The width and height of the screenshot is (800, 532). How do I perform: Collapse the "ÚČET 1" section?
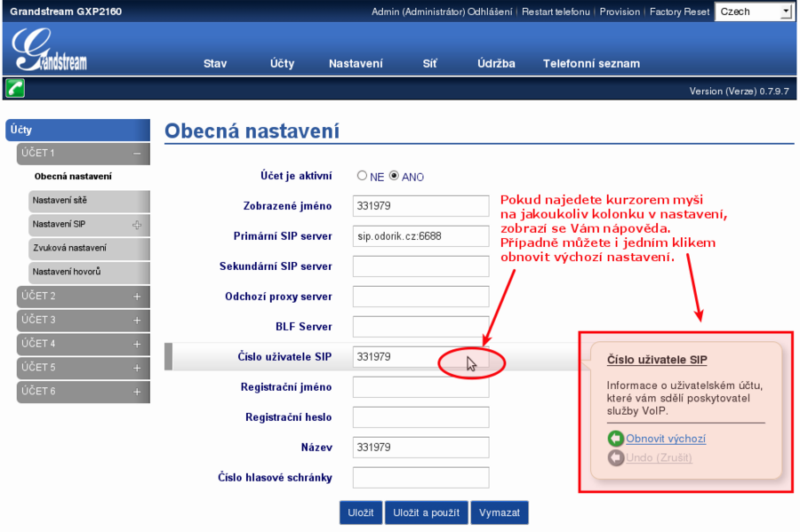140,153
